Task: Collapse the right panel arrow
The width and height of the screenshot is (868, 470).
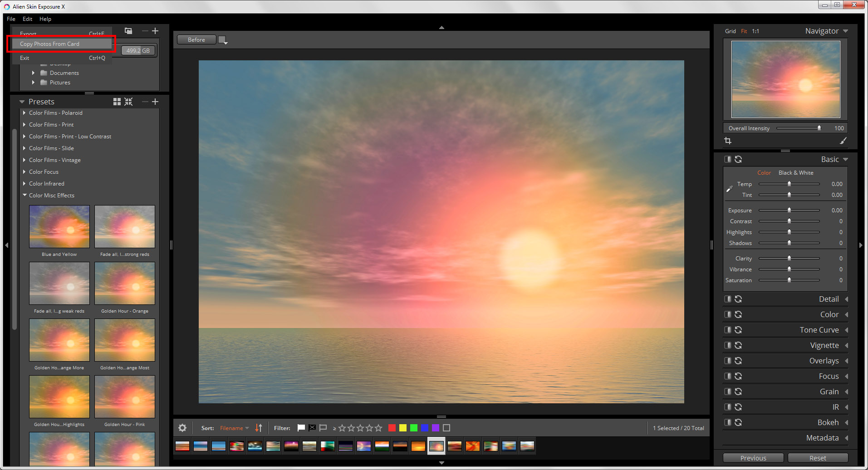Action: point(861,245)
